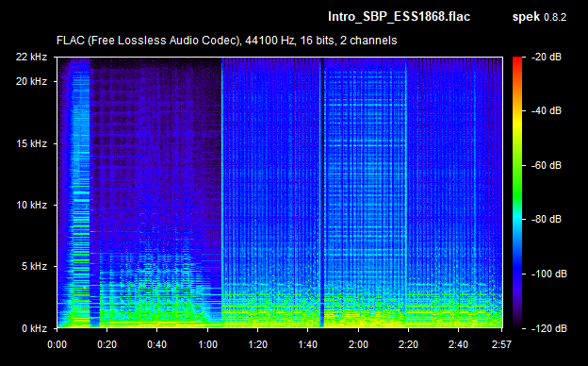The height and width of the screenshot is (366, 588).
Task: Click the 2:57 end time label
Action: (501, 344)
